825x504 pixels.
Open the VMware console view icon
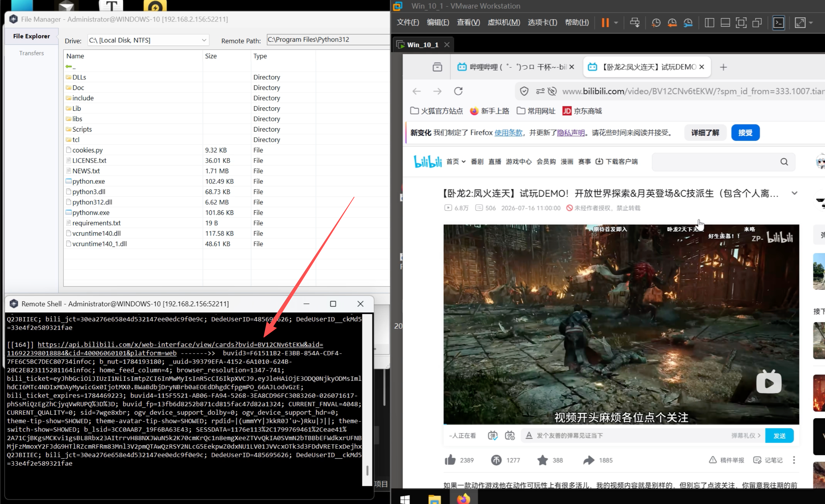pyautogui.click(x=778, y=23)
